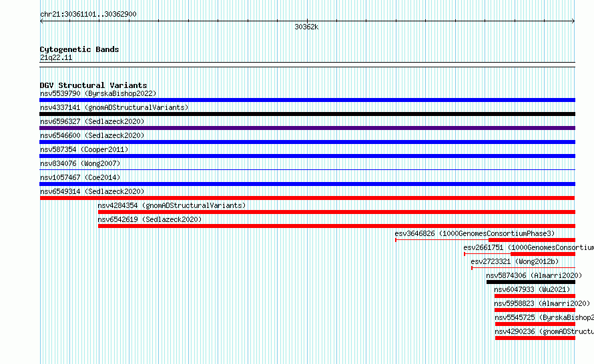
Task: Open the nsv6542619 (Sedlazeck2020) label
Action: 150,219
